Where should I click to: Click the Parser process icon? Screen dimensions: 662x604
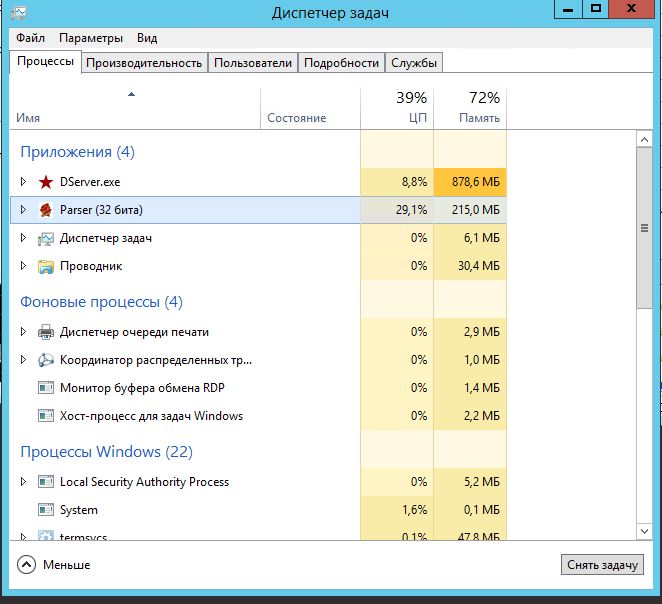(x=46, y=210)
